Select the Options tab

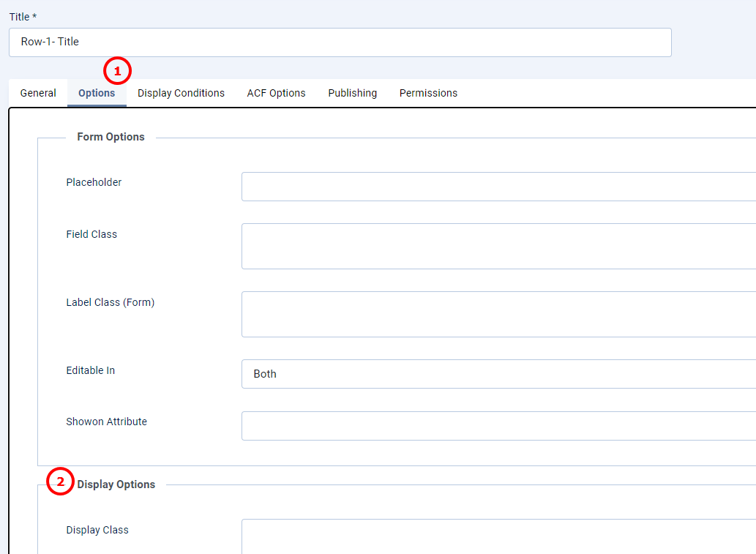97,93
